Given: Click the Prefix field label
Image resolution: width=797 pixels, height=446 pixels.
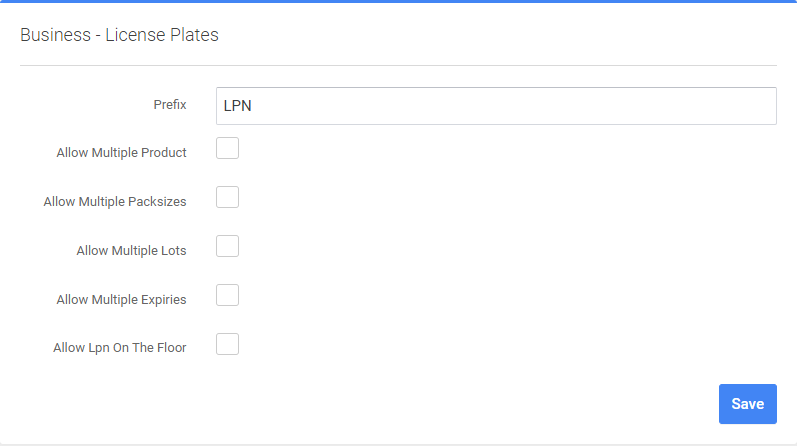Looking at the screenshot, I should point(170,105).
